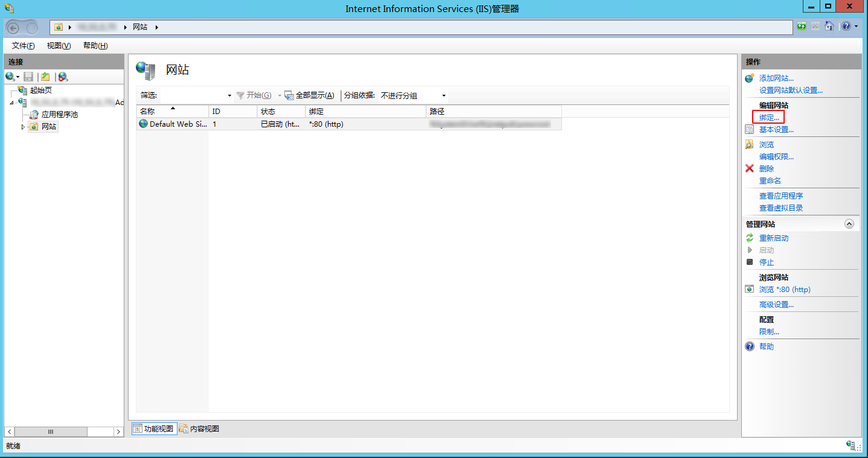Open the 筛选 filter dropdown arrow
This screenshot has width=868, height=458.
point(229,96)
